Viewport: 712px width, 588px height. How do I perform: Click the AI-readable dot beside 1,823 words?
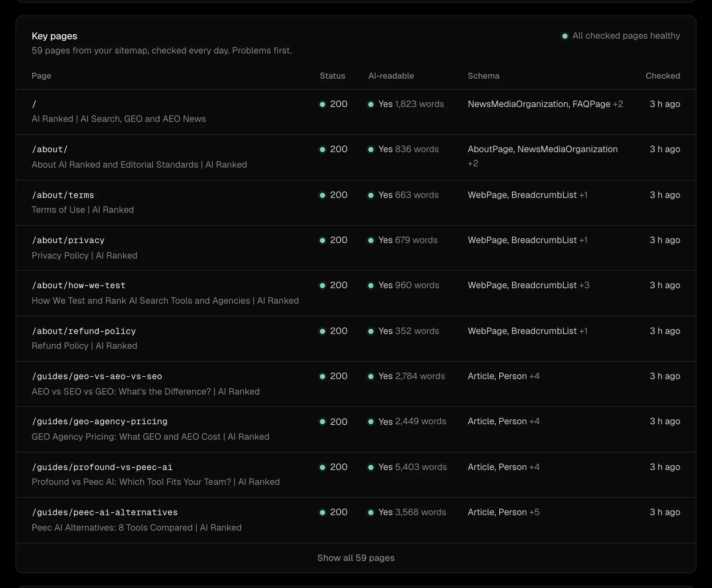click(371, 105)
